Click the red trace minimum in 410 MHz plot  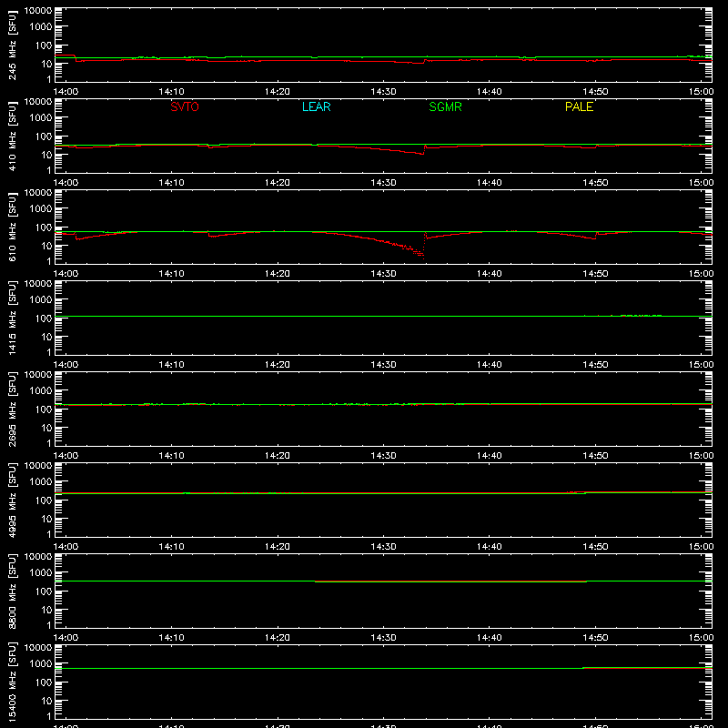421,154
